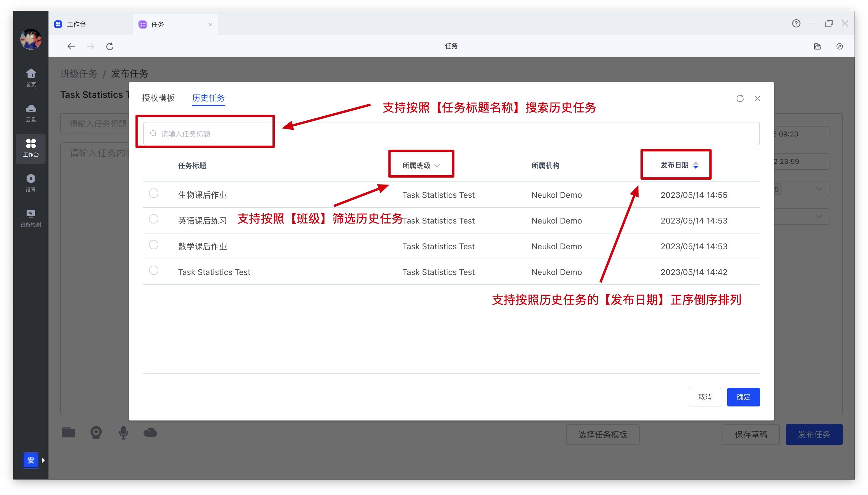This screenshot has width=868, height=495.
Task: Click the 选择任务模板 button
Action: tap(602, 434)
